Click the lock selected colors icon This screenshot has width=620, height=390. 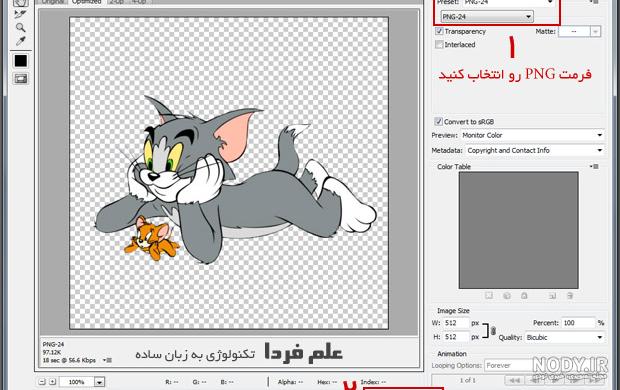pos(524,295)
